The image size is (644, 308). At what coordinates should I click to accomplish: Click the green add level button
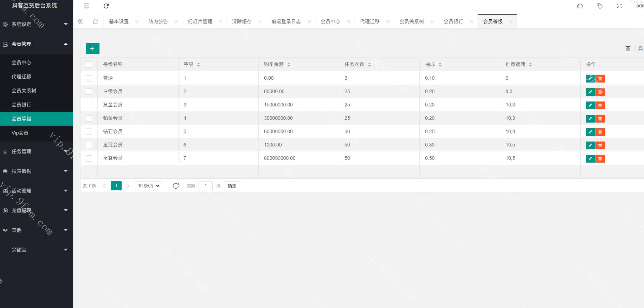92,48
